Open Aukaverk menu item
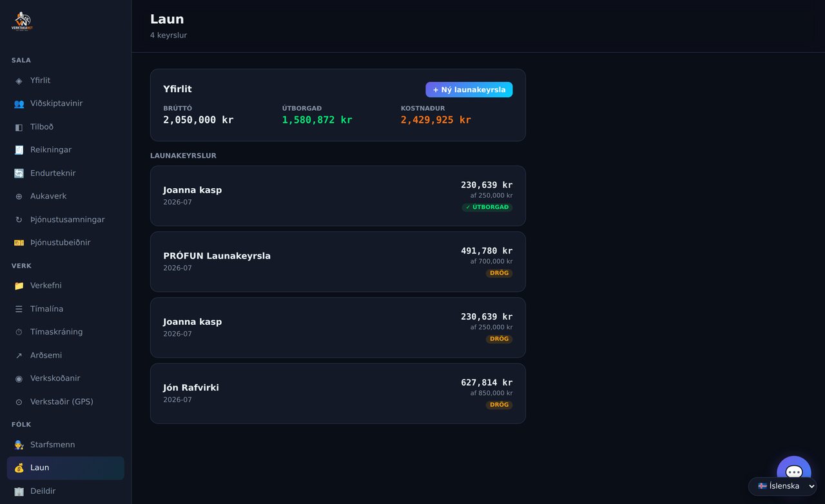This screenshot has width=825, height=504. click(66, 197)
